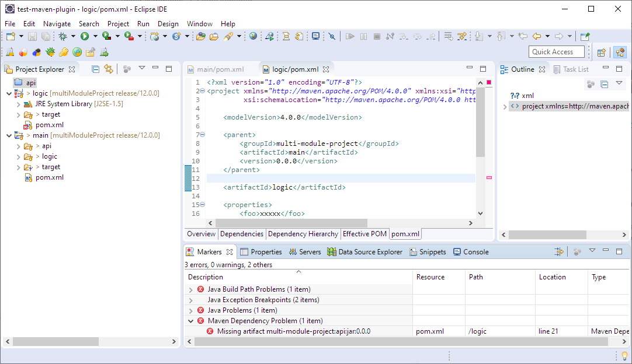The height and width of the screenshot is (364, 632).
Task: Open the Navigate menu
Action: [57, 24]
